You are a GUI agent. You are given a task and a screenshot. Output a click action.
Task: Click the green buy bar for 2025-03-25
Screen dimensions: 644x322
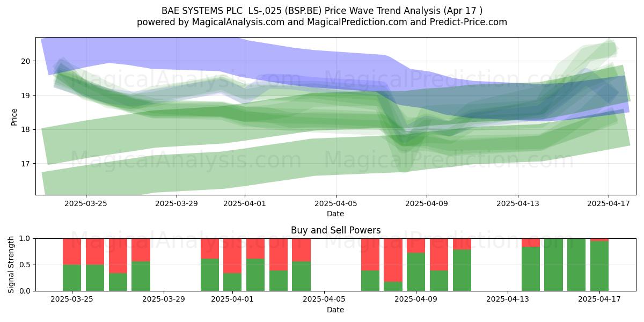(72, 277)
